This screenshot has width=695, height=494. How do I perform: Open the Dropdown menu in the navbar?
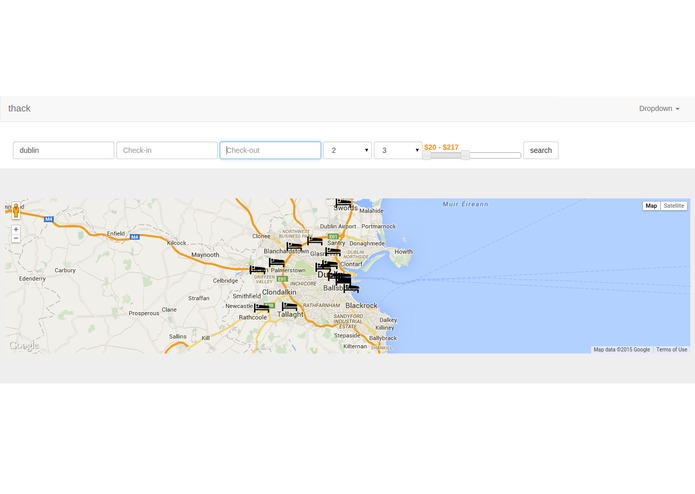(x=659, y=109)
